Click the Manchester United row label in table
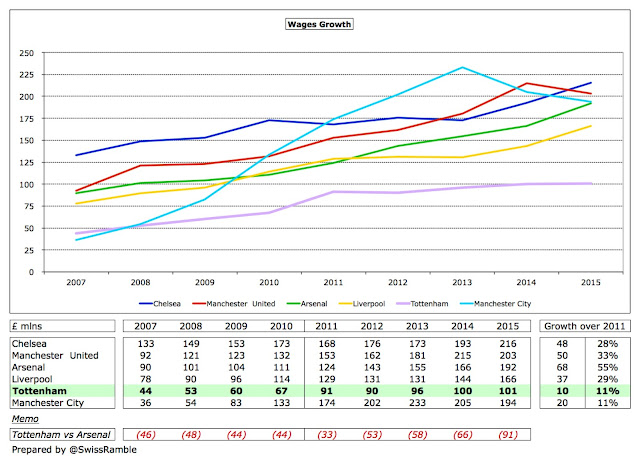 point(55,356)
